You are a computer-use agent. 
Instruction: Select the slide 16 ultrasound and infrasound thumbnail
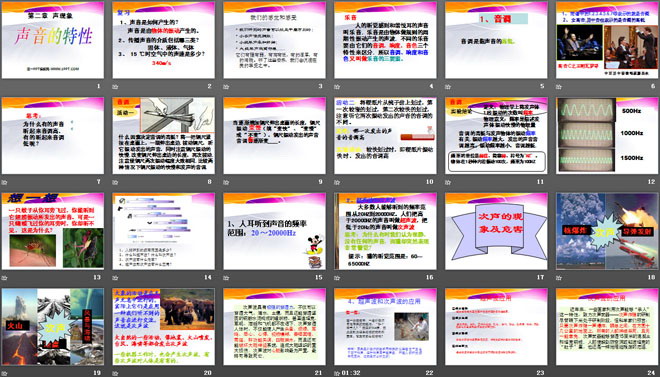pos(385,231)
